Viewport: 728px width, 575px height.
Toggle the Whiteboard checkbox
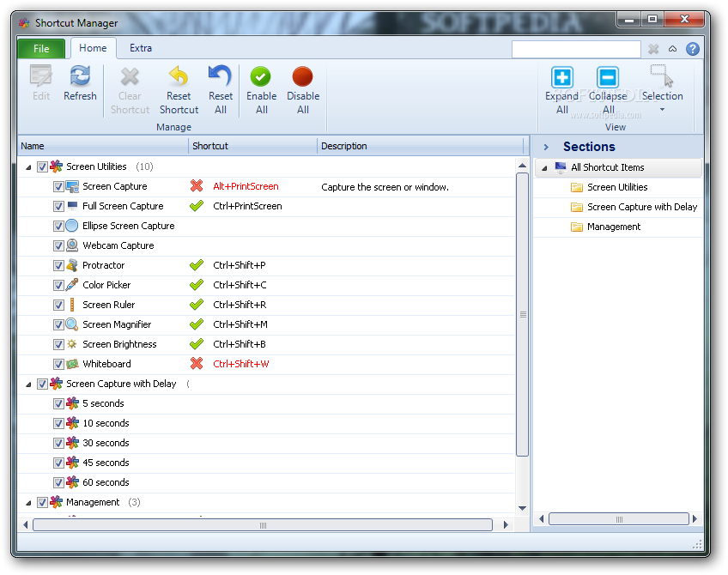tap(58, 364)
